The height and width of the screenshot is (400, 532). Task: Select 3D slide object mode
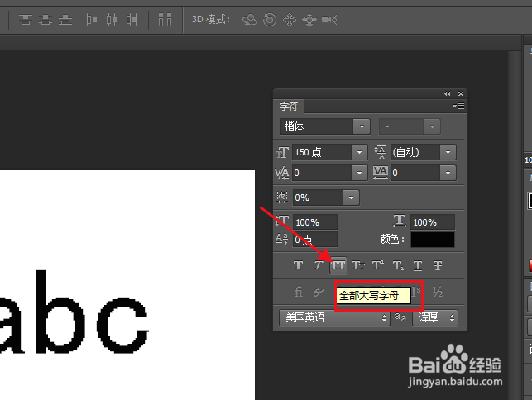[x=309, y=20]
